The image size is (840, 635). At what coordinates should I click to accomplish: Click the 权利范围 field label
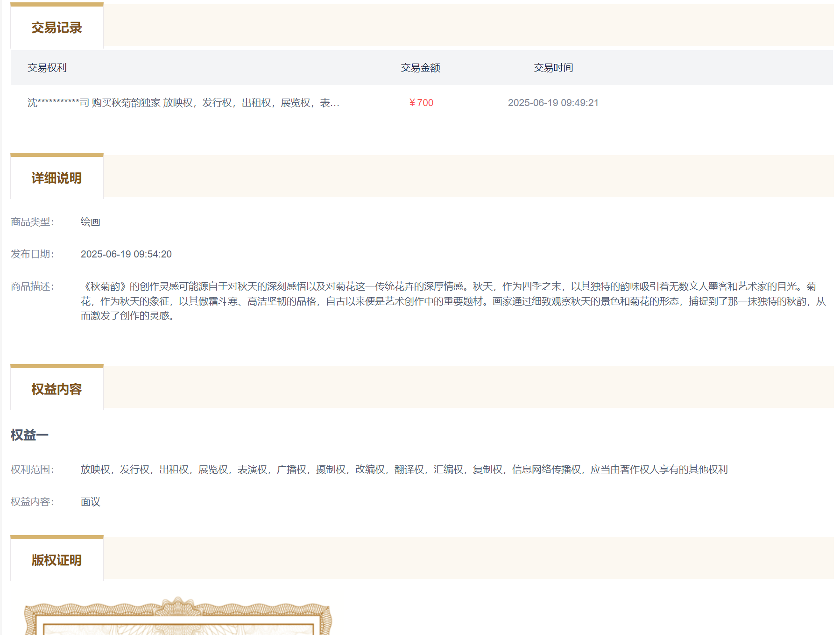pyautogui.click(x=32, y=470)
